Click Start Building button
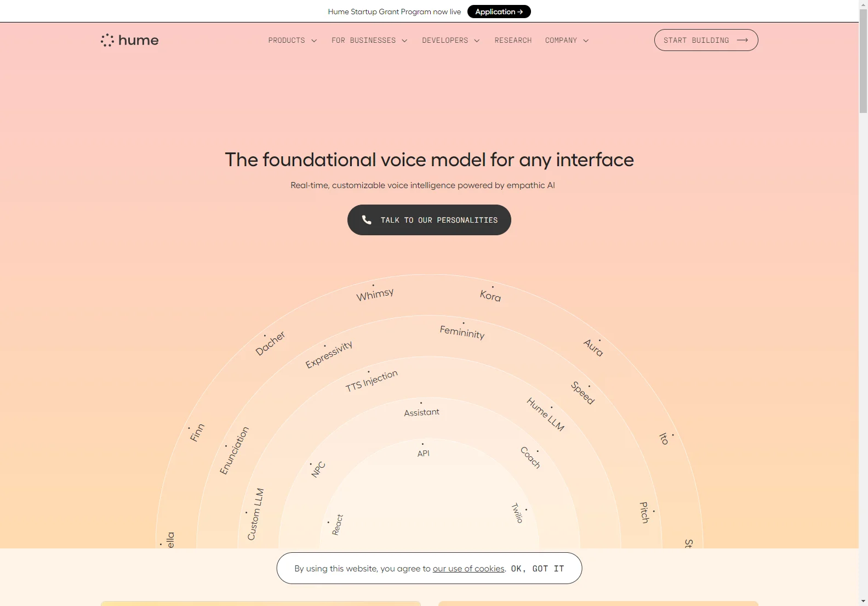This screenshot has width=868, height=606. (706, 40)
